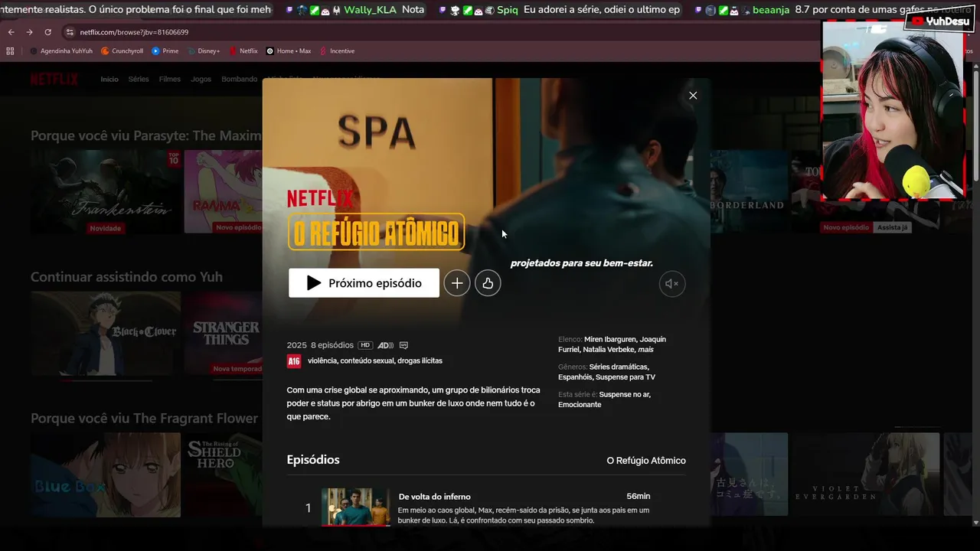Viewport: 980px width, 551px height.
Task: Click the A16 age rating badge
Action: (294, 361)
